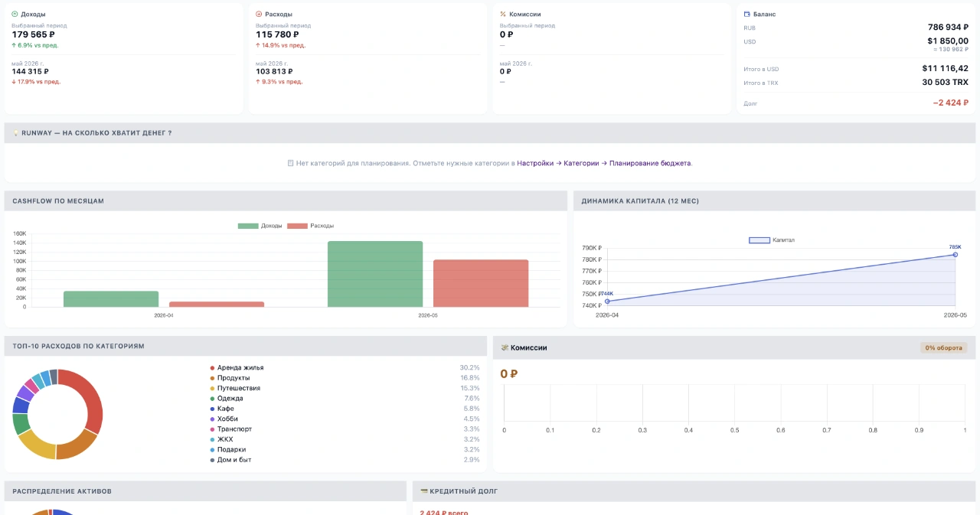Click the '9.3% vs пред.' expenses change

click(x=279, y=82)
